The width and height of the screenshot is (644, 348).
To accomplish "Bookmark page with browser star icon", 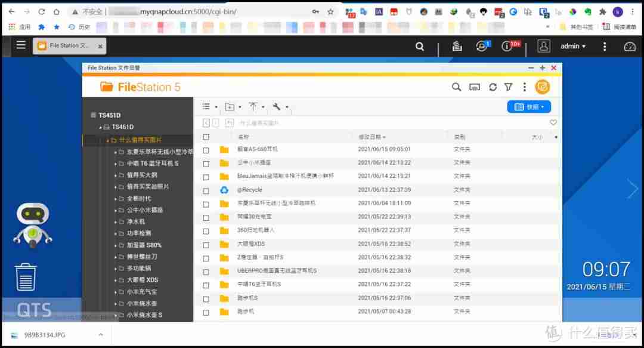I will point(330,12).
